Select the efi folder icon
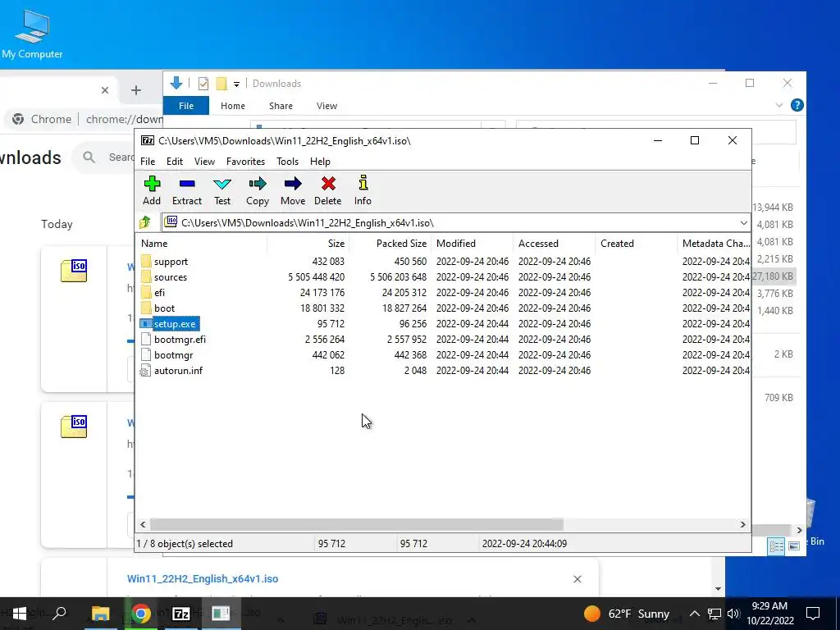Viewport: 840px width, 630px height. tap(146, 293)
